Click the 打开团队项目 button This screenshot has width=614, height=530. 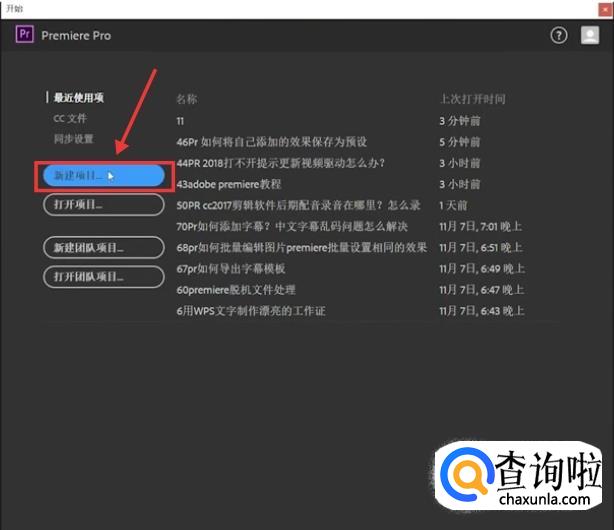(x=103, y=277)
